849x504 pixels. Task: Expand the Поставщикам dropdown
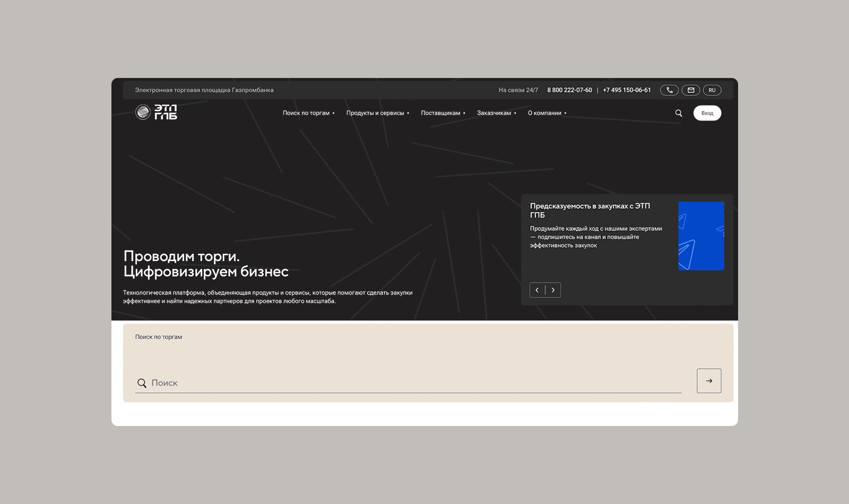pyautogui.click(x=441, y=113)
